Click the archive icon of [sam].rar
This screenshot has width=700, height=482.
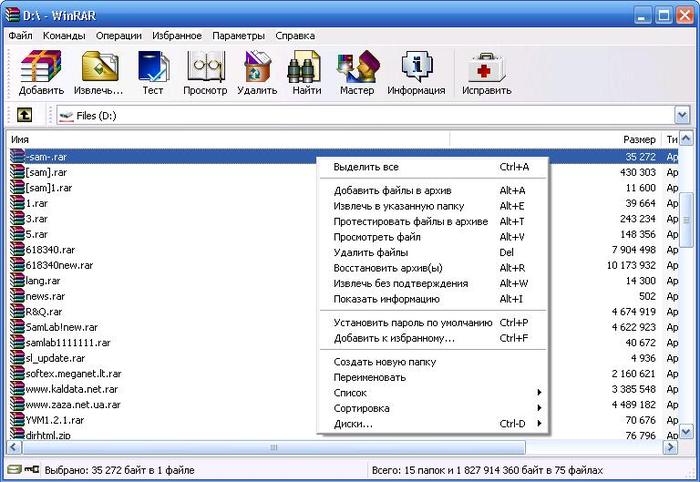pos(17,172)
